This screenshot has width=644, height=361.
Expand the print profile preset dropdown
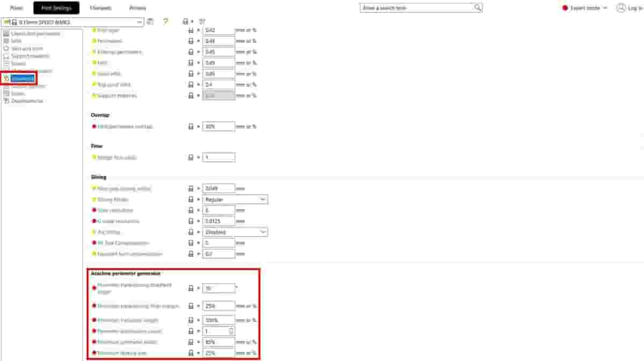pos(140,22)
